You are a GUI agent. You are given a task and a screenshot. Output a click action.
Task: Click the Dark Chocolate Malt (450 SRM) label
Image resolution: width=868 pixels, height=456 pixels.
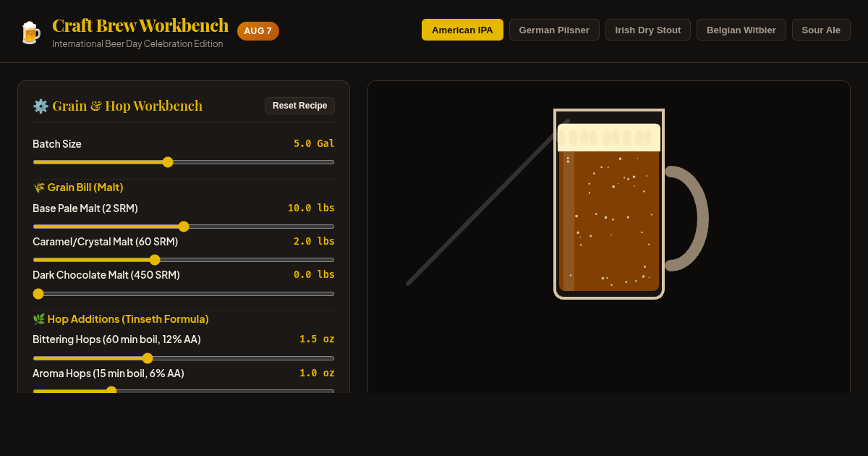tap(106, 275)
